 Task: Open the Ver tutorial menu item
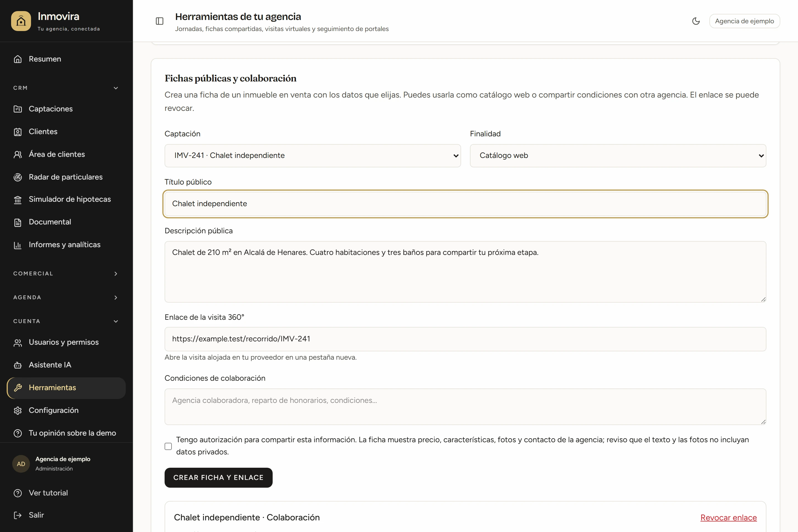[66, 493]
